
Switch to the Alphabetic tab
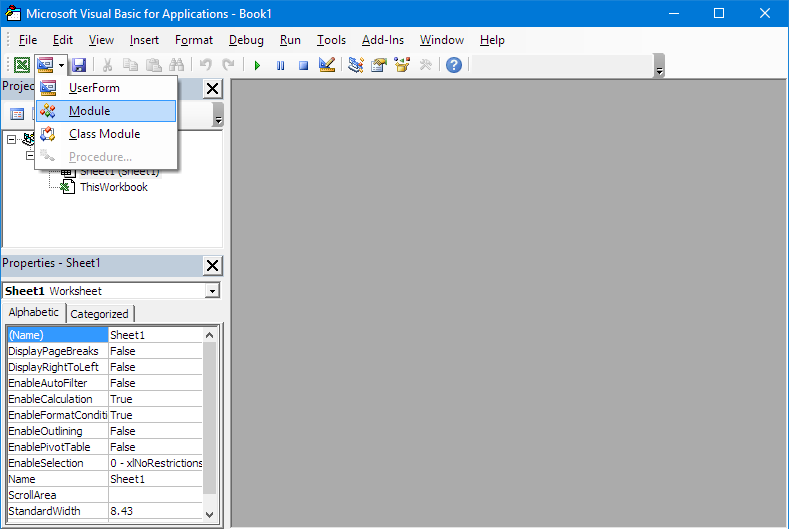coord(34,312)
